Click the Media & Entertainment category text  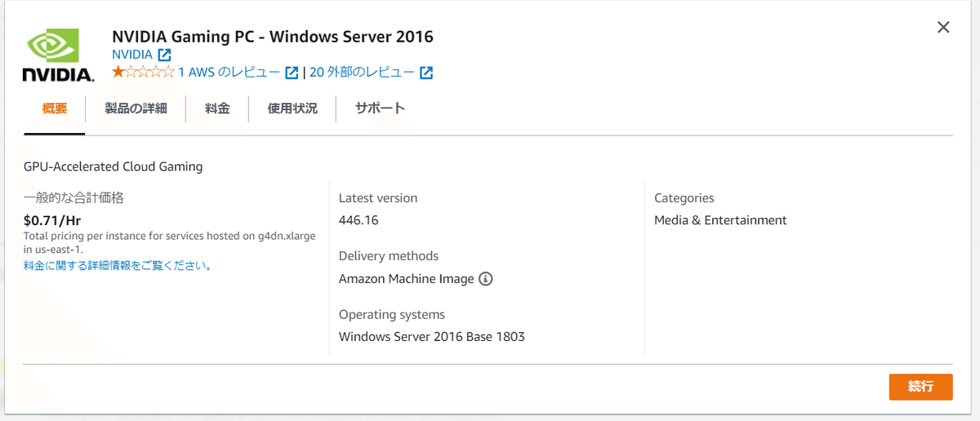coord(720,220)
